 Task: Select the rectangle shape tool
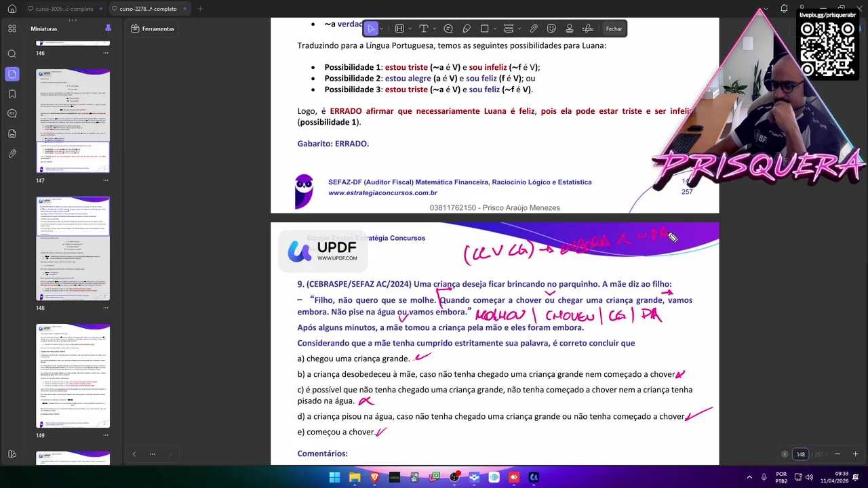click(x=484, y=28)
